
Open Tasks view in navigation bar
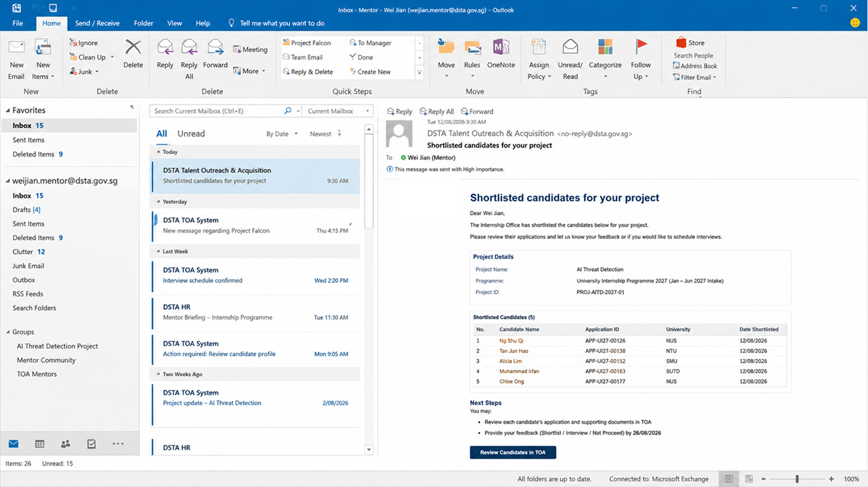coord(91,444)
